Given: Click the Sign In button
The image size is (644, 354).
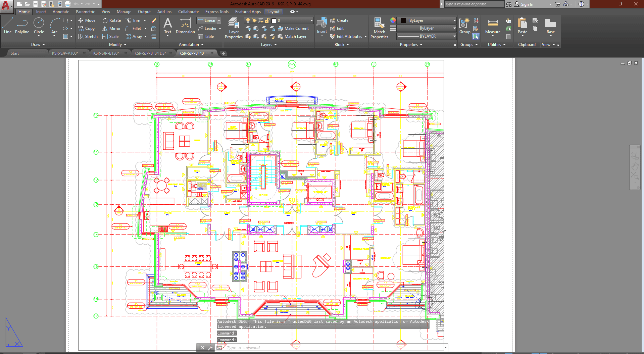Looking at the screenshot, I should pyautogui.click(x=527, y=4).
